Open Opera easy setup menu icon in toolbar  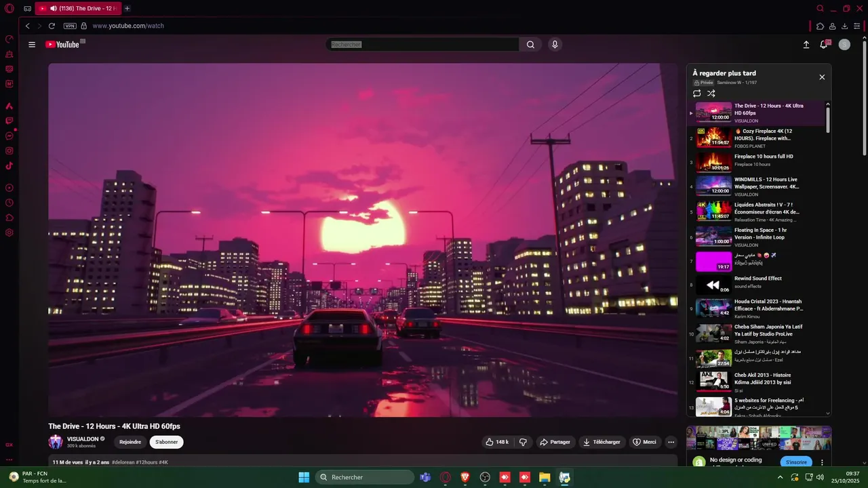pos(857,26)
